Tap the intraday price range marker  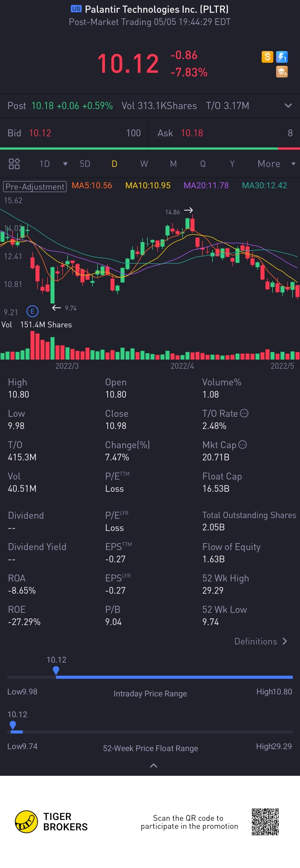coord(56,670)
